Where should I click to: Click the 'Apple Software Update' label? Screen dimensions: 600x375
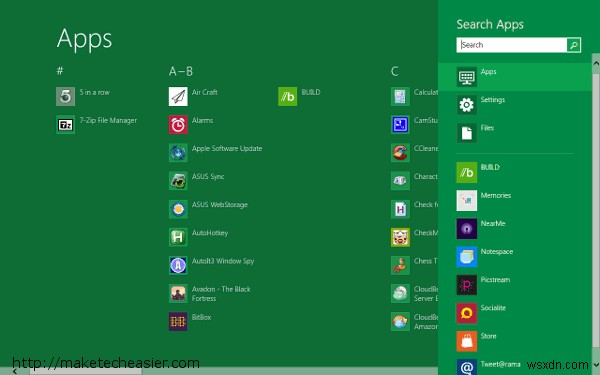pyautogui.click(x=227, y=148)
